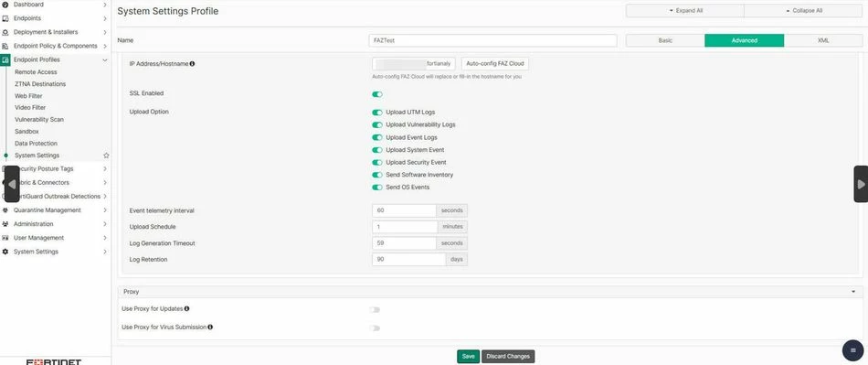Toggle SSL Enabled switch
Screen dimensions: 868x365
[x=377, y=94]
